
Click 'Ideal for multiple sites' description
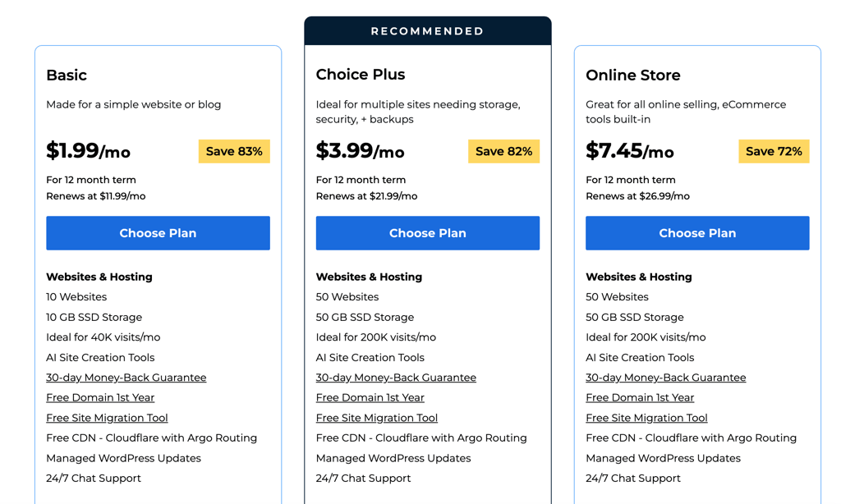418,112
